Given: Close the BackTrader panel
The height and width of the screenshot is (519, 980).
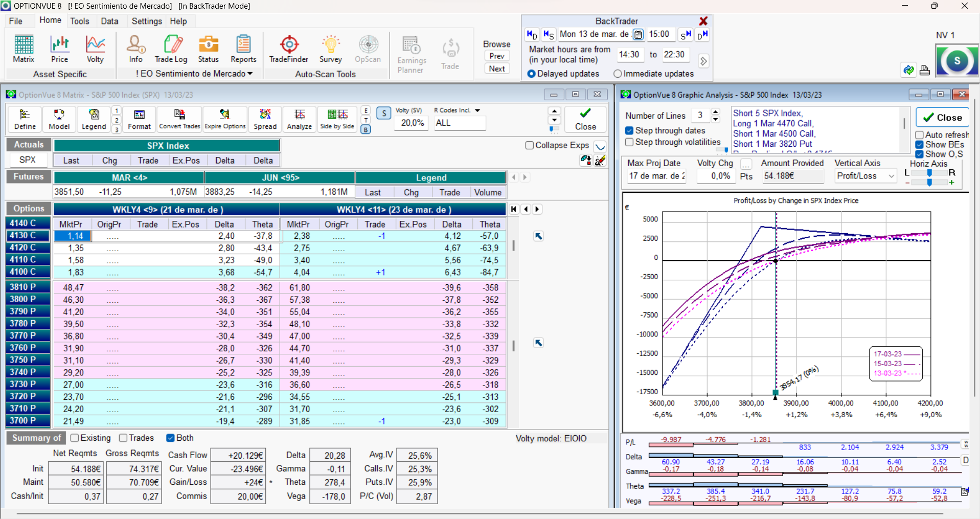Looking at the screenshot, I should click(703, 21).
